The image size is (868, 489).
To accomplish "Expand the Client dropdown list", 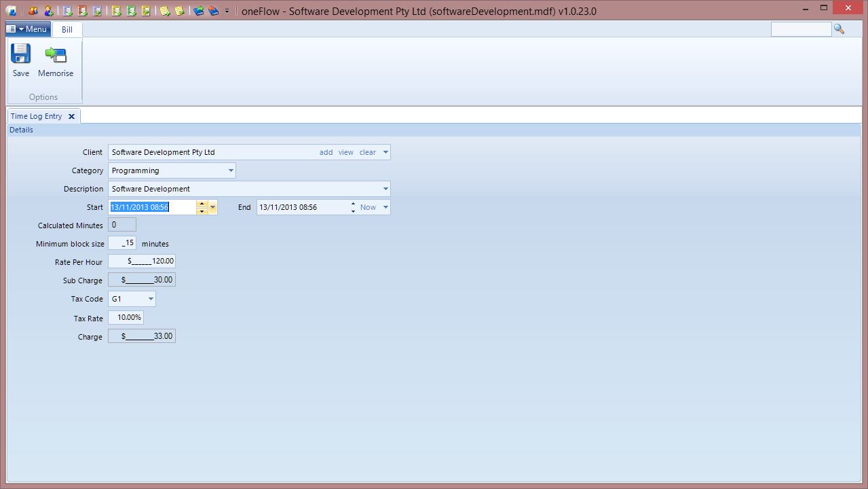I will (x=385, y=152).
